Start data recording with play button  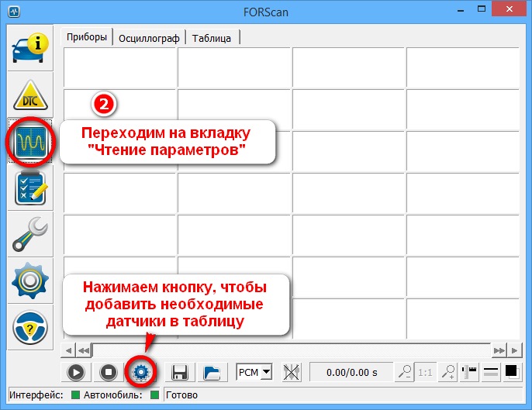click(x=76, y=372)
